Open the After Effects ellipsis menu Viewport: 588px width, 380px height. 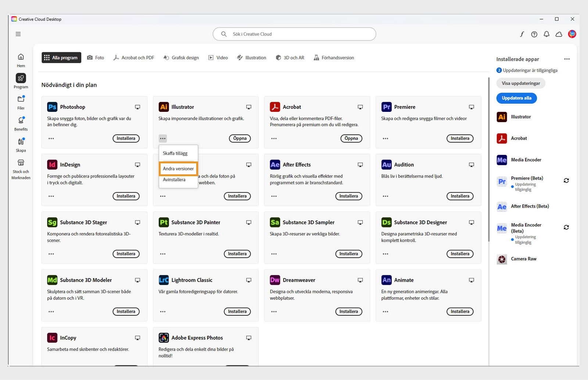click(x=274, y=196)
